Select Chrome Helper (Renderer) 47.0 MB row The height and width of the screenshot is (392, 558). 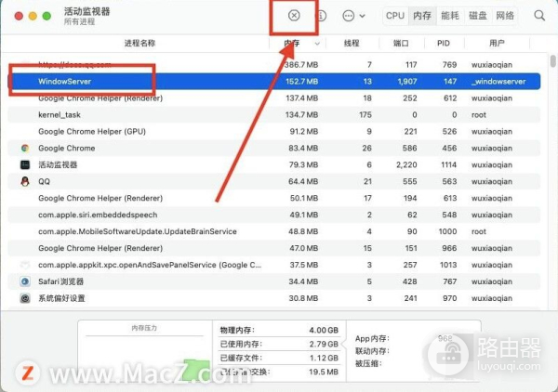click(x=274, y=248)
